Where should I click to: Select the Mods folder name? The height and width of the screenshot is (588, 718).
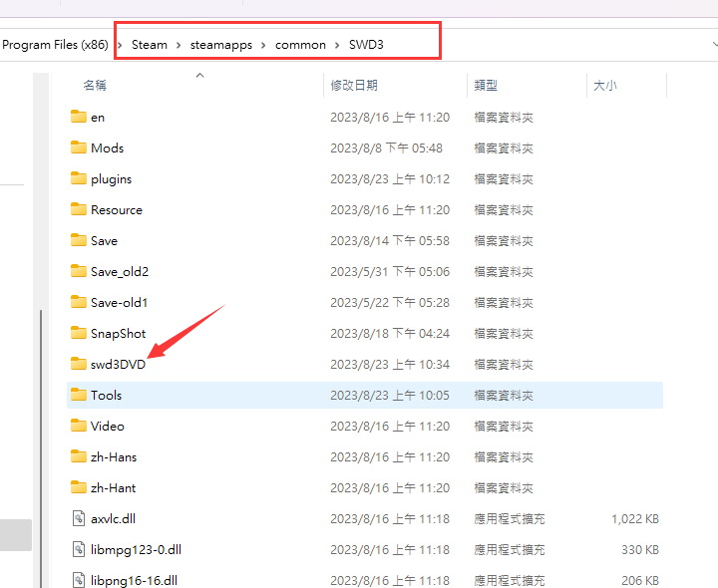107,148
